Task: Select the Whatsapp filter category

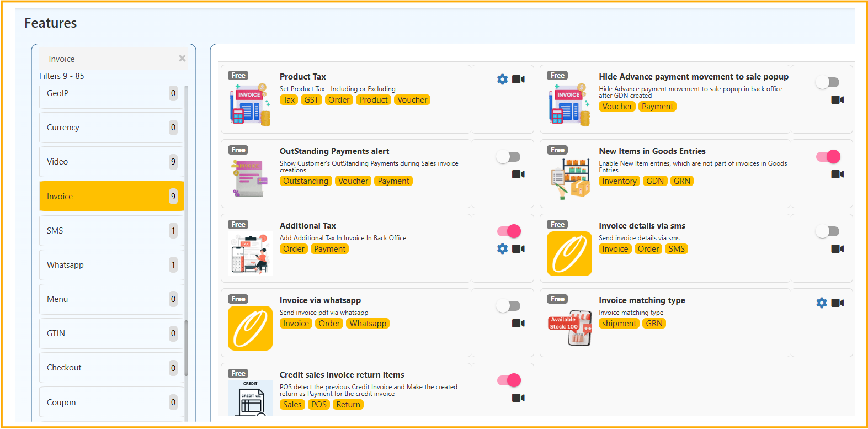Action: [x=111, y=265]
